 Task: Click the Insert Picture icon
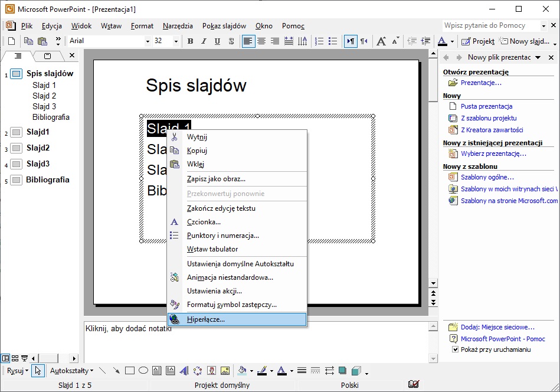tap(225, 371)
